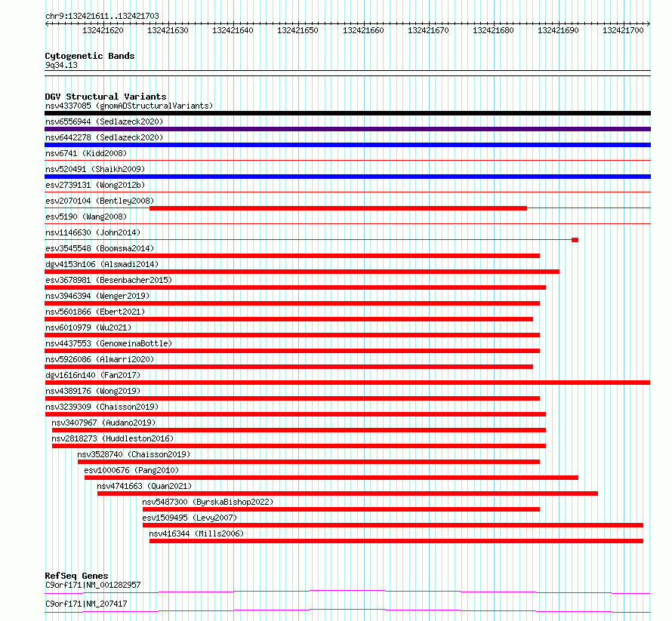The width and height of the screenshot is (672, 621).
Task: Click the RefSeq Genes track heading
Action: pyautogui.click(x=76, y=576)
